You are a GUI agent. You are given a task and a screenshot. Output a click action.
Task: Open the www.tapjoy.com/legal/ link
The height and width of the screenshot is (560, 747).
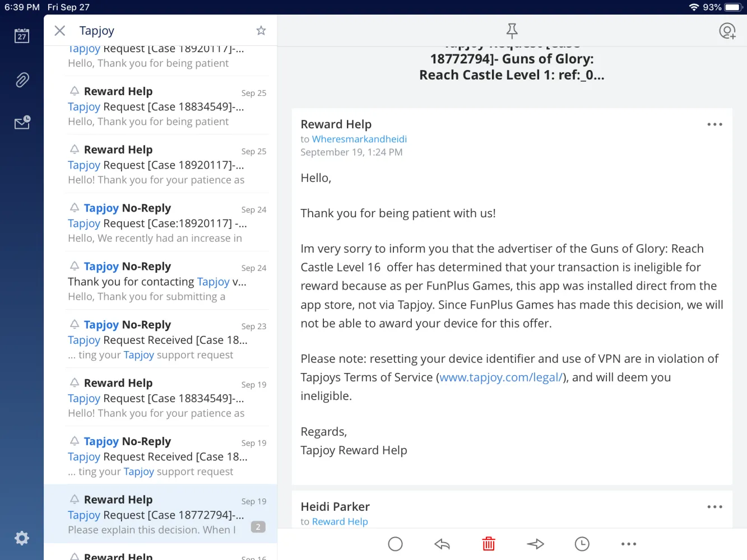coord(500,377)
